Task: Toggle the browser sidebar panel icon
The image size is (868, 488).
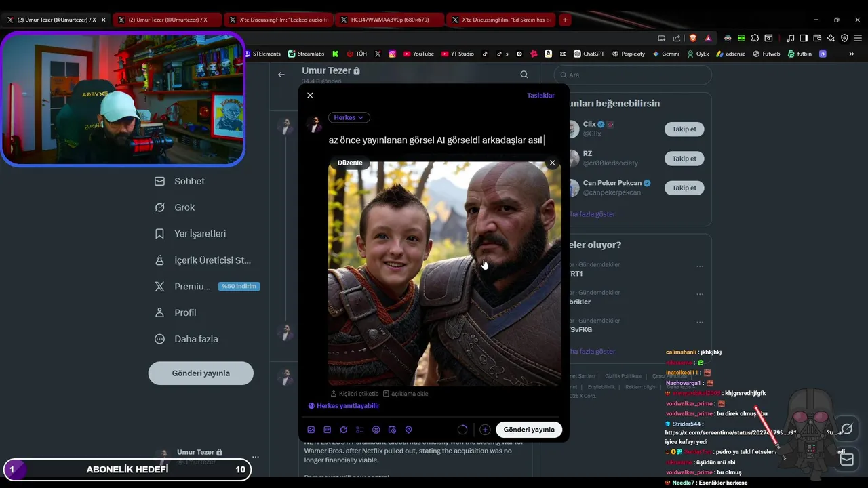Action: 804,38
